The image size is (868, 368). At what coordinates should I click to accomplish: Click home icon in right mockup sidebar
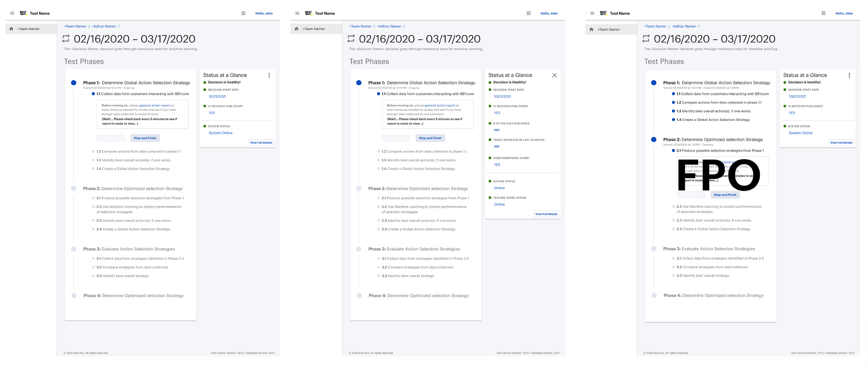click(591, 29)
